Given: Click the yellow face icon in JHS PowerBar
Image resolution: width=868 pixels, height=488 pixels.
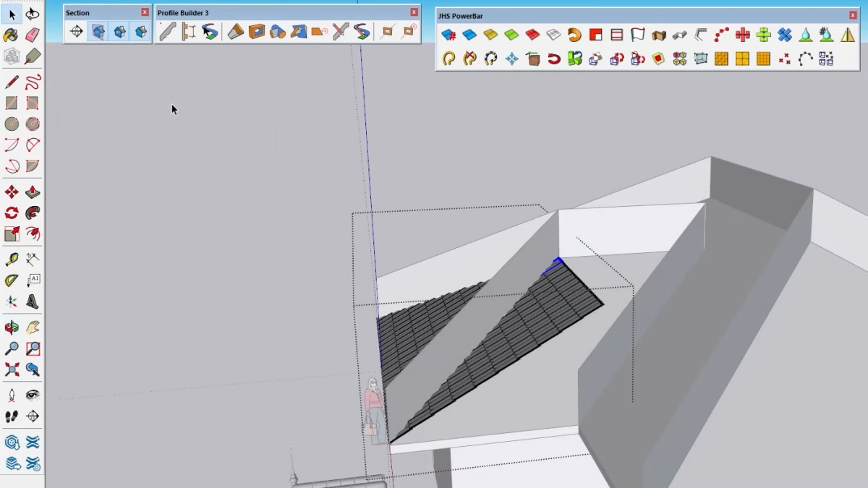Looking at the screenshot, I should (490, 35).
